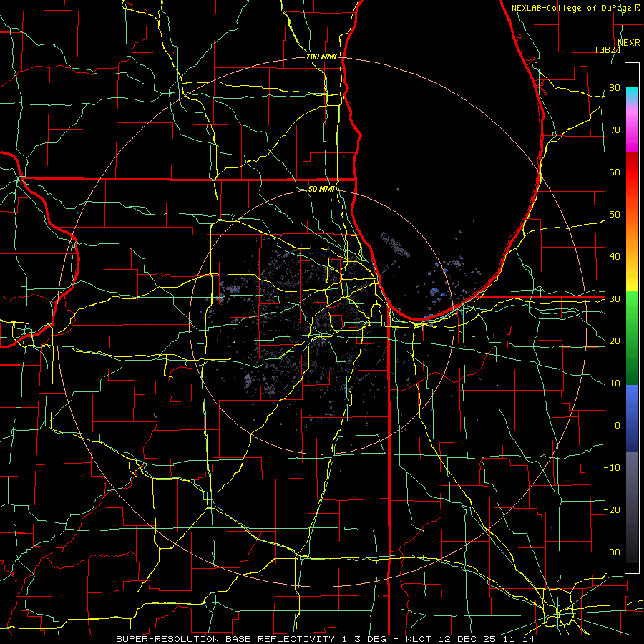
Task: Click the "50 NMI" range ring label
Action: (x=321, y=190)
